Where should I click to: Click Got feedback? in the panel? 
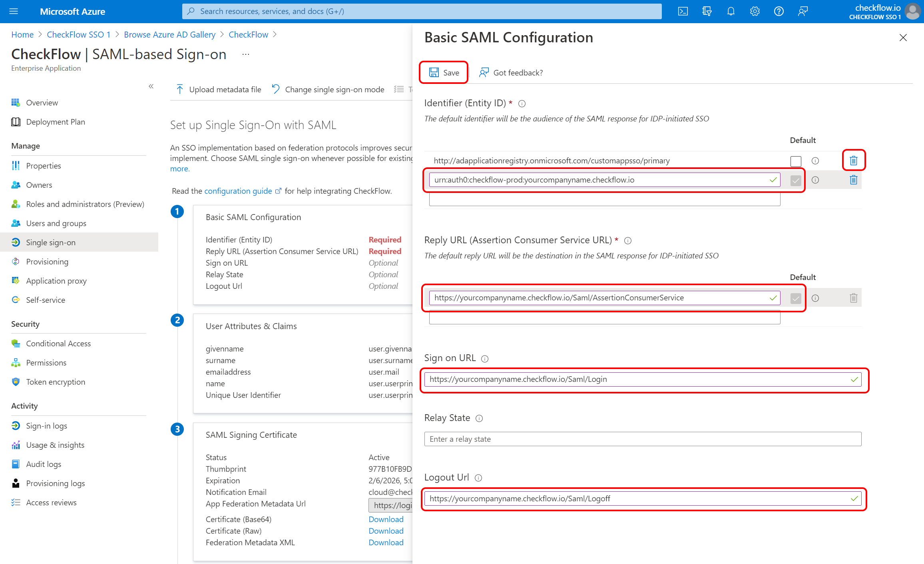511,73
